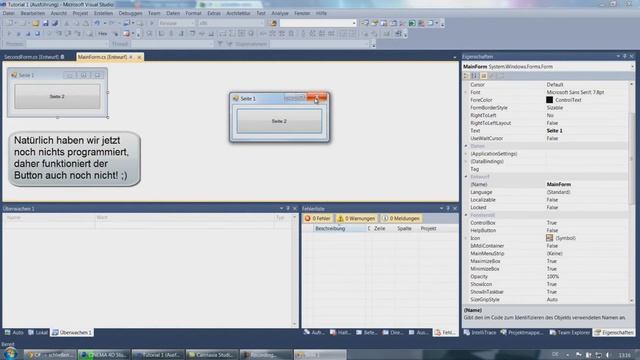Pin the Eigenschaften panel with pushpin icon

point(625,56)
